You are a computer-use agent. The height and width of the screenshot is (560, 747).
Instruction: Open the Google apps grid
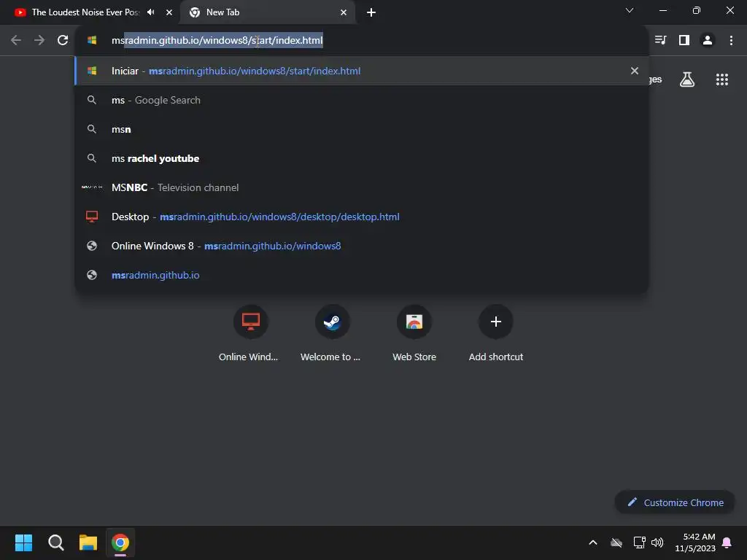[x=721, y=79]
